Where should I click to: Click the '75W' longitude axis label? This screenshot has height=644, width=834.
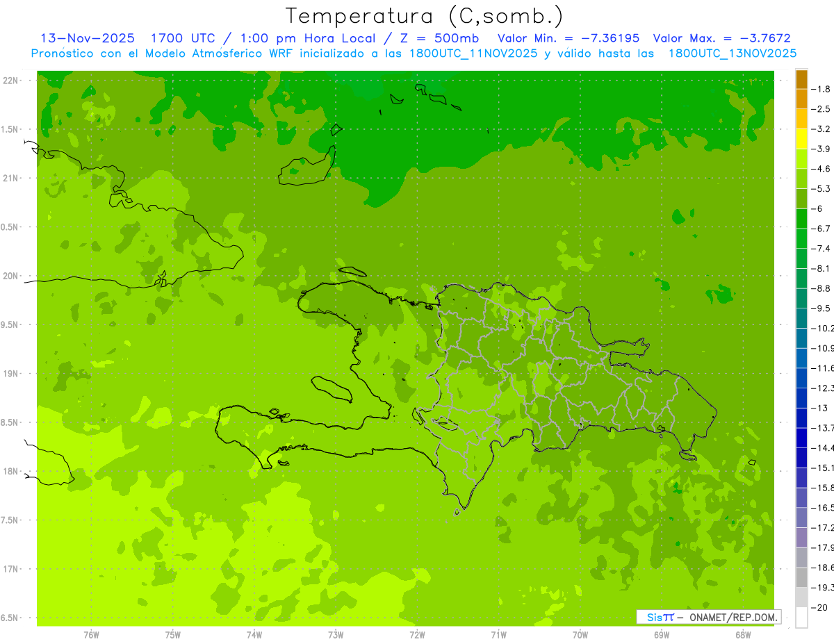point(173,635)
